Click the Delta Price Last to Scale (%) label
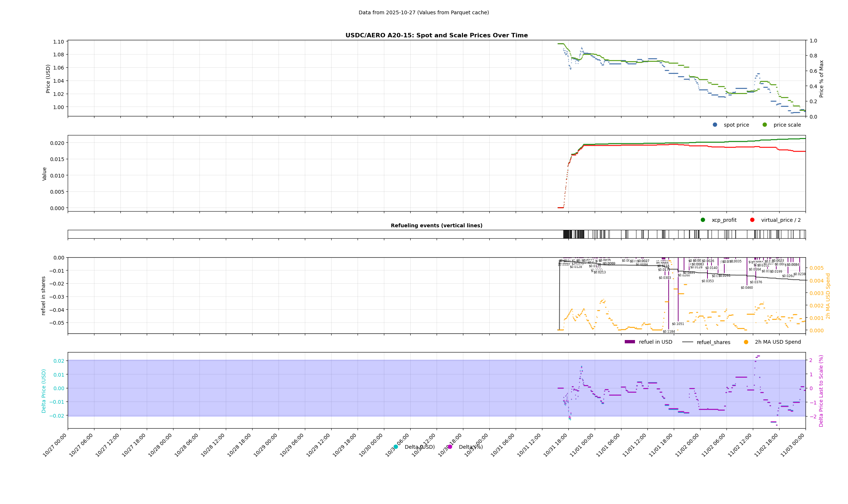Viewport: 848px width, 504px height. tap(821, 391)
